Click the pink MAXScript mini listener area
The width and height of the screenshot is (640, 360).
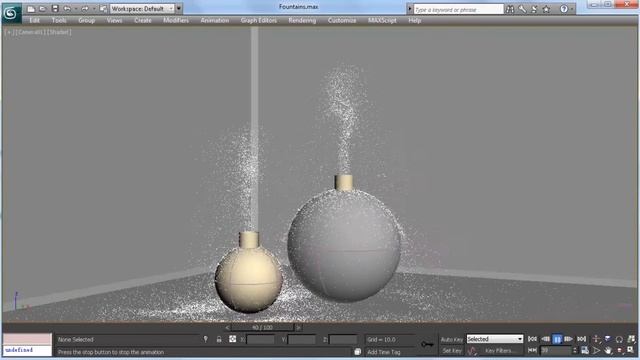pyautogui.click(x=27, y=339)
